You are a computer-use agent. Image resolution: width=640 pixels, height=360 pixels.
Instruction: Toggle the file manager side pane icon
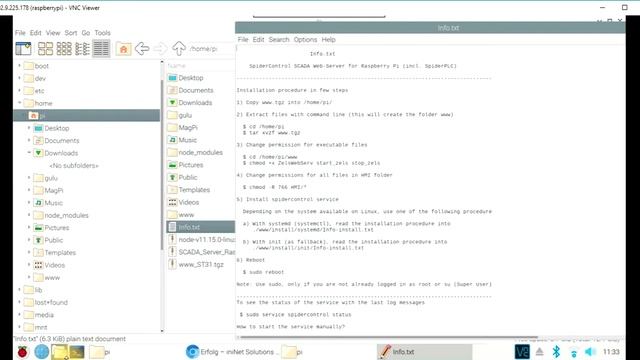coord(23,49)
